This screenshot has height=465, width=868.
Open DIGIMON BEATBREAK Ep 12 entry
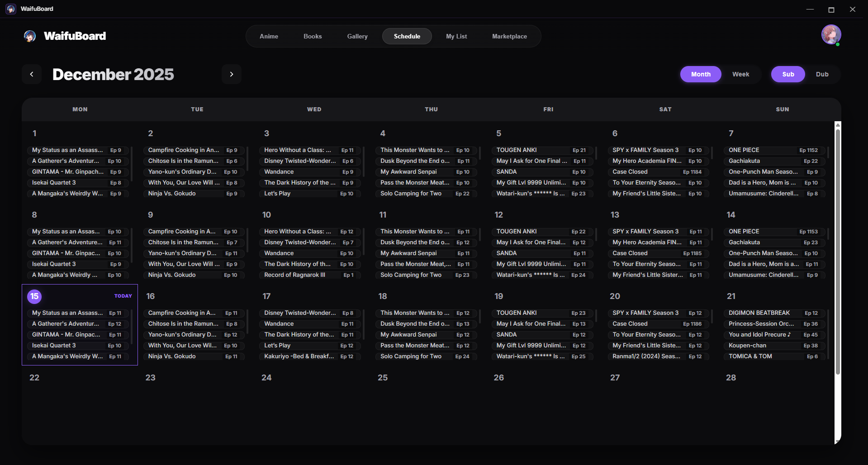[x=773, y=313]
